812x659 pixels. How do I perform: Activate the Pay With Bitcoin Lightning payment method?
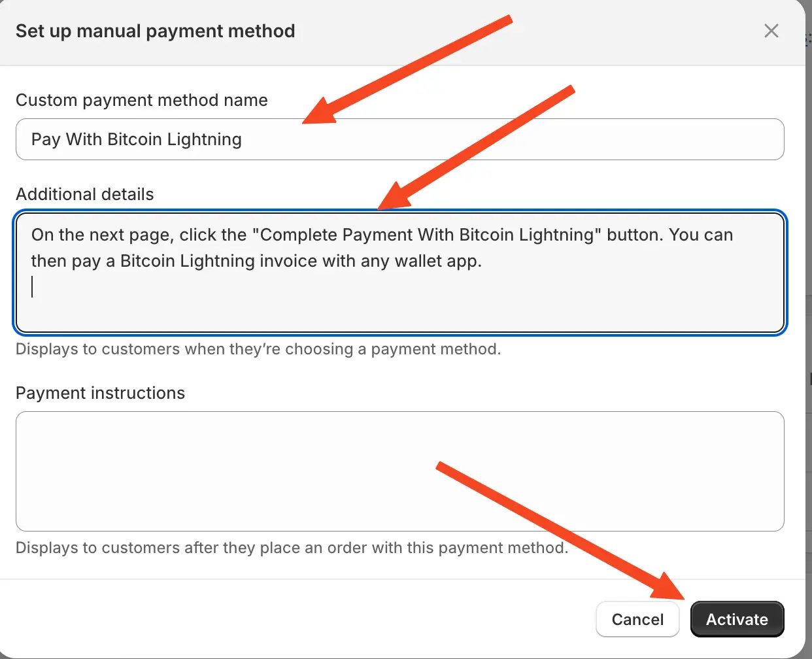coord(737,619)
